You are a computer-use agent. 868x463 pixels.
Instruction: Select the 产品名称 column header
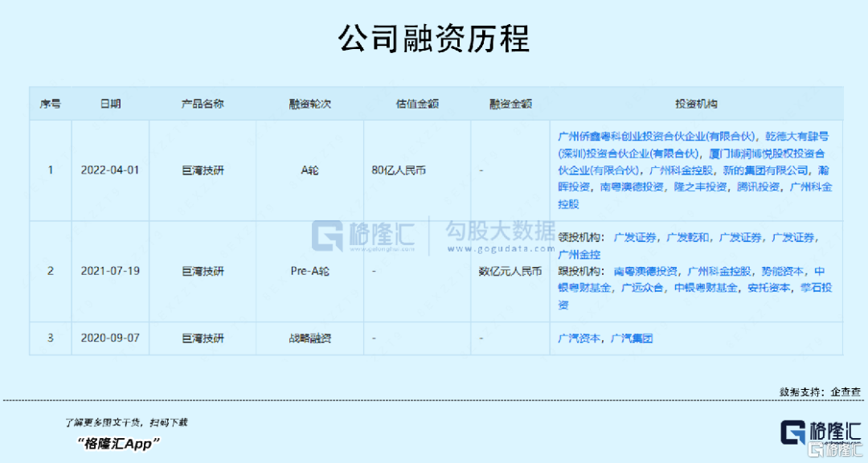point(203,104)
